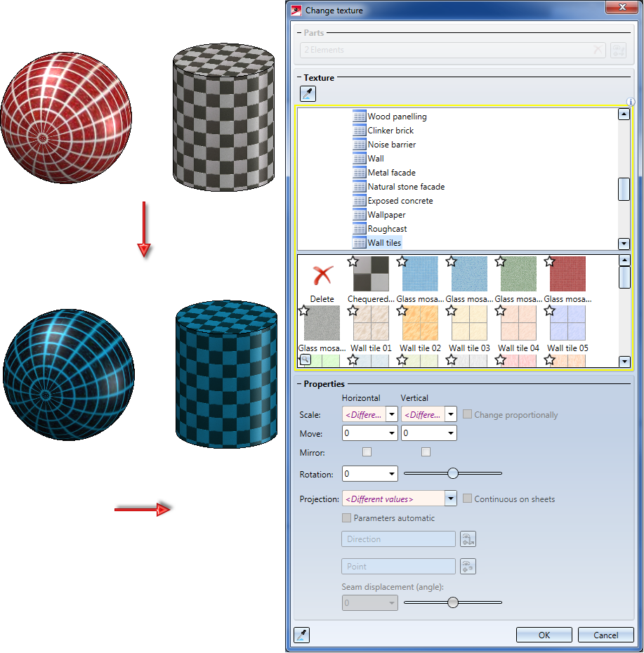The image size is (644, 653).
Task: Select Noise barrier in texture tree
Action: (x=392, y=145)
